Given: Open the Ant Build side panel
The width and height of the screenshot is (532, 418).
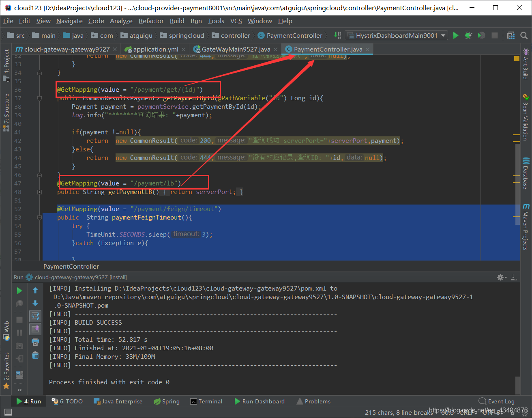Looking at the screenshot, I should point(526,64).
